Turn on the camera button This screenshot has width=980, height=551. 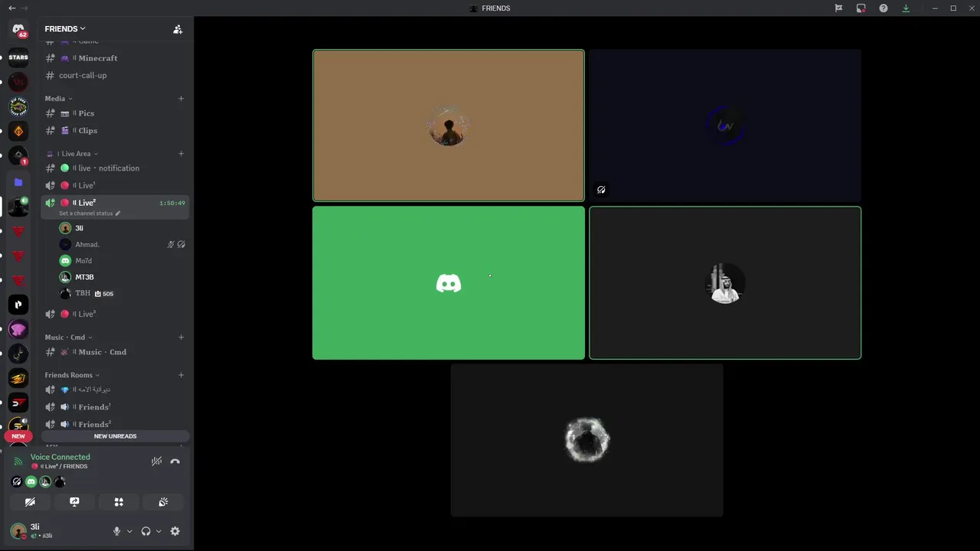(x=30, y=502)
